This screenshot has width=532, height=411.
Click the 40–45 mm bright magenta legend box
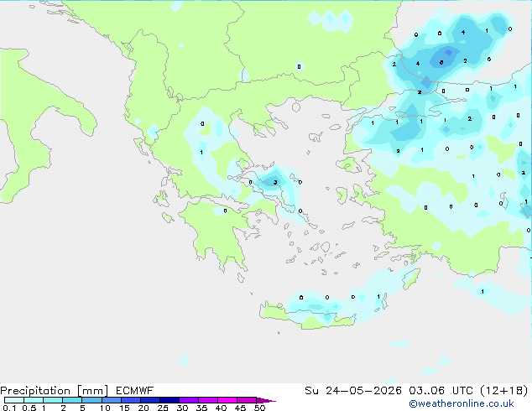(x=227, y=400)
